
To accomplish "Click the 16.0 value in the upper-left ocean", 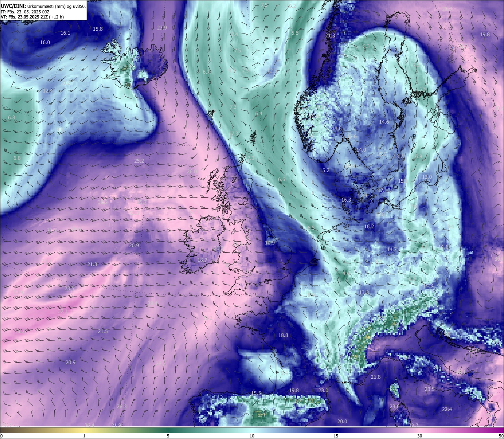I will 45,42.
